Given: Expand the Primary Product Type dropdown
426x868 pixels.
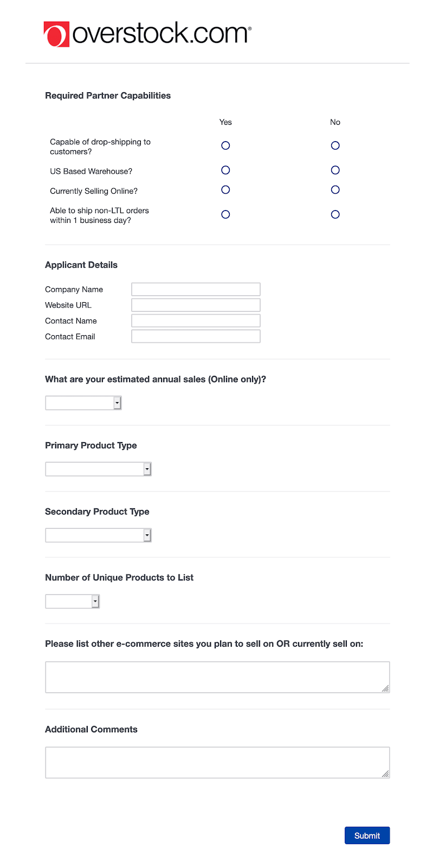Looking at the screenshot, I should coord(98,469).
